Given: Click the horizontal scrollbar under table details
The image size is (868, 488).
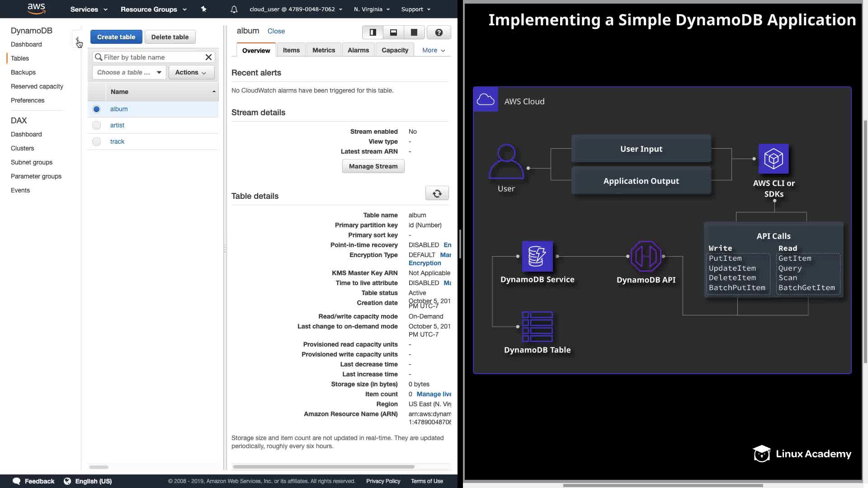Looking at the screenshot, I should click(323, 467).
